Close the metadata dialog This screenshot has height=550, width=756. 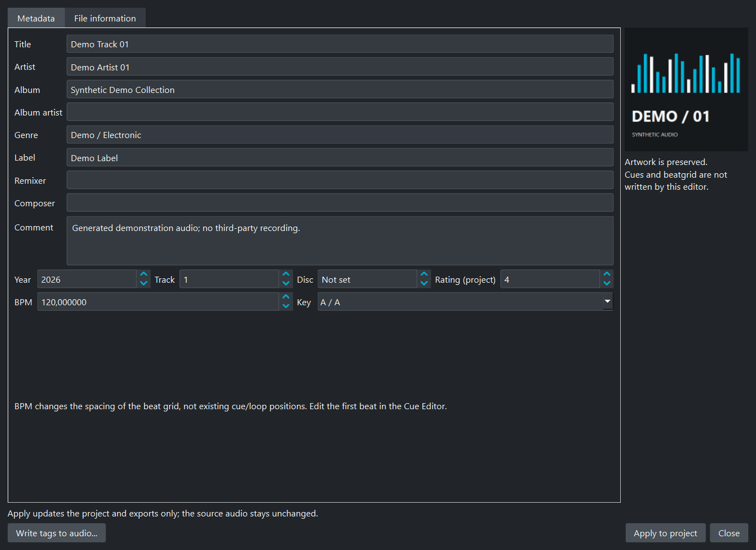click(729, 533)
